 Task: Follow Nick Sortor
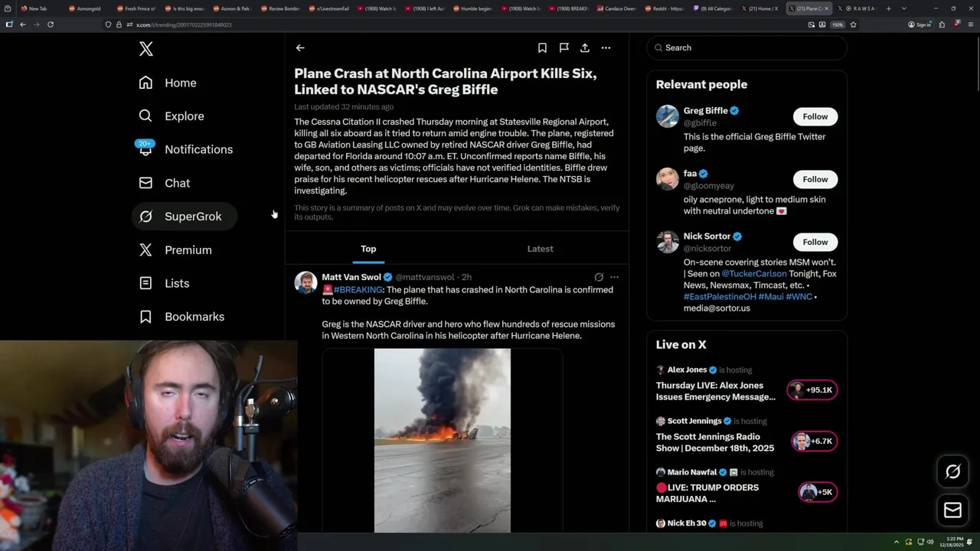click(x=815, y=242)
